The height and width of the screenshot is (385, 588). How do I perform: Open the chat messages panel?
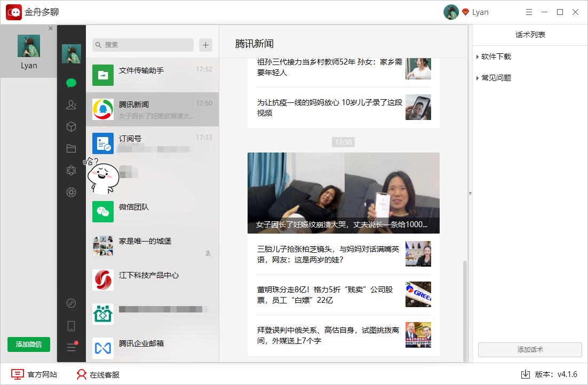tap(71, 83)
